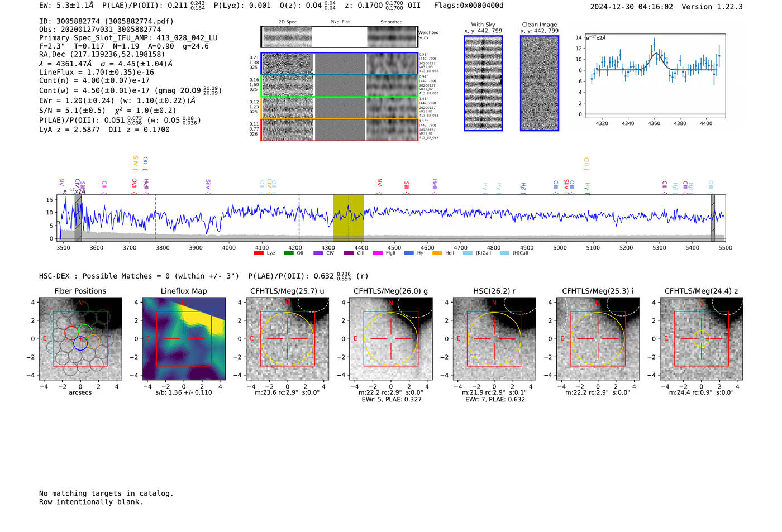Click the red Lyα legend swatch
Screen dimensions: 782x532
click(258, 253)
